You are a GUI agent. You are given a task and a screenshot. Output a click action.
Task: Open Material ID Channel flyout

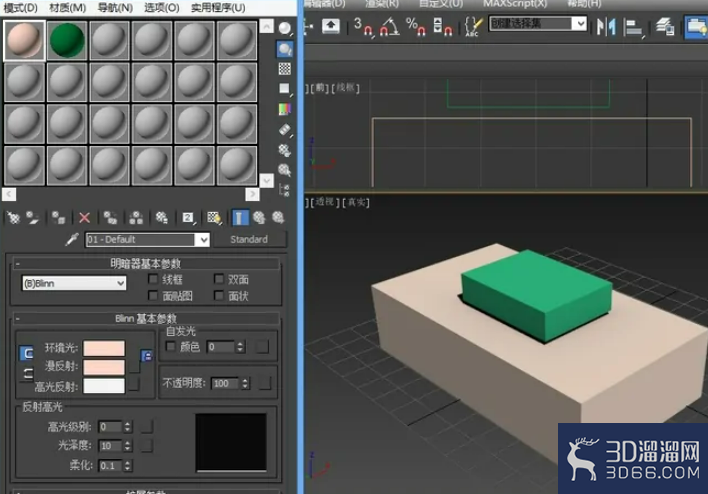(x=188, y=218)
